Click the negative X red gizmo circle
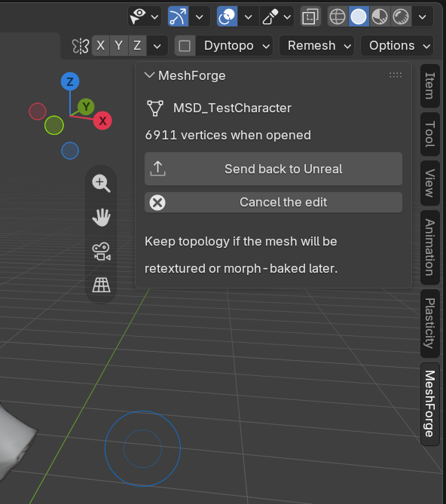Viewport: 446px width, 504px height. (38, 111)
